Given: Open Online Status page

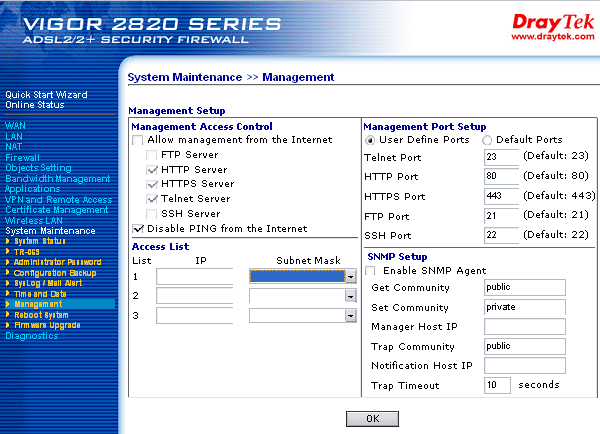Looking at the screenshot, I should (35, 105).
